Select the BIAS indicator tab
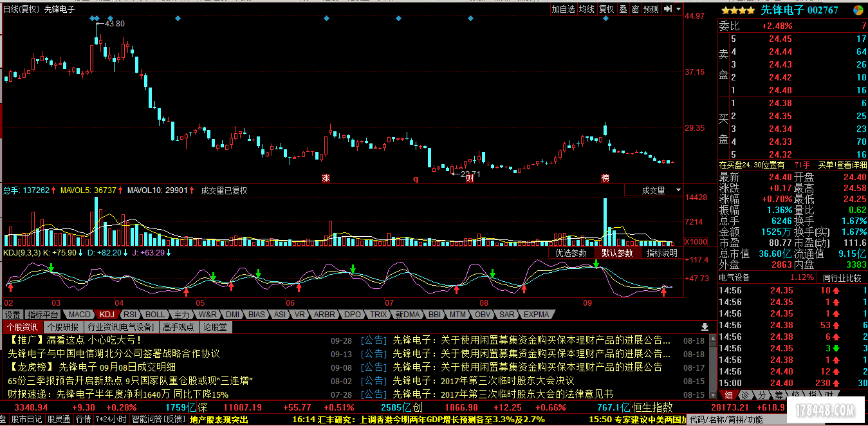 click(256, 315)
